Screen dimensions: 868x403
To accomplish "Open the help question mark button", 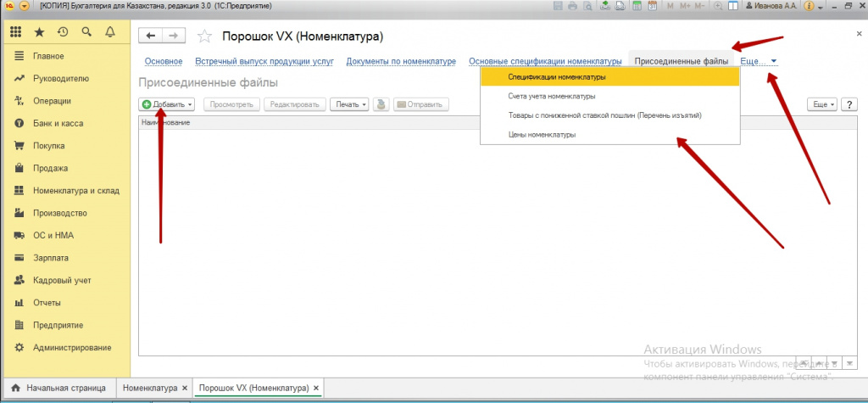I will point(849,104).
